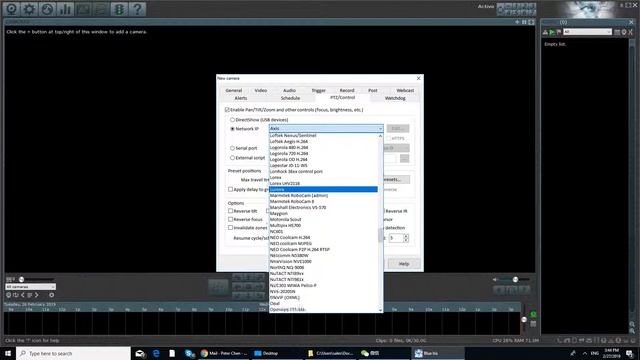This screenshot has height=360, width=640.
Task: Switch to Alerts tab
Action: (x=241, y=98)
